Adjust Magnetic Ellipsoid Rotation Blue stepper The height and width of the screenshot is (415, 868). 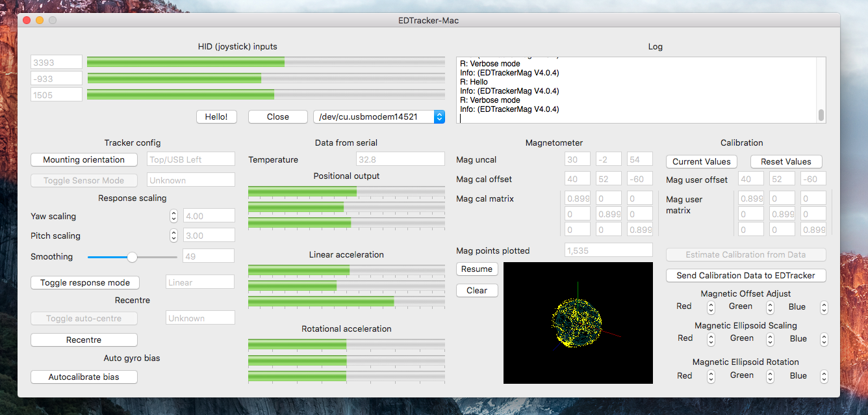[824, 376]
